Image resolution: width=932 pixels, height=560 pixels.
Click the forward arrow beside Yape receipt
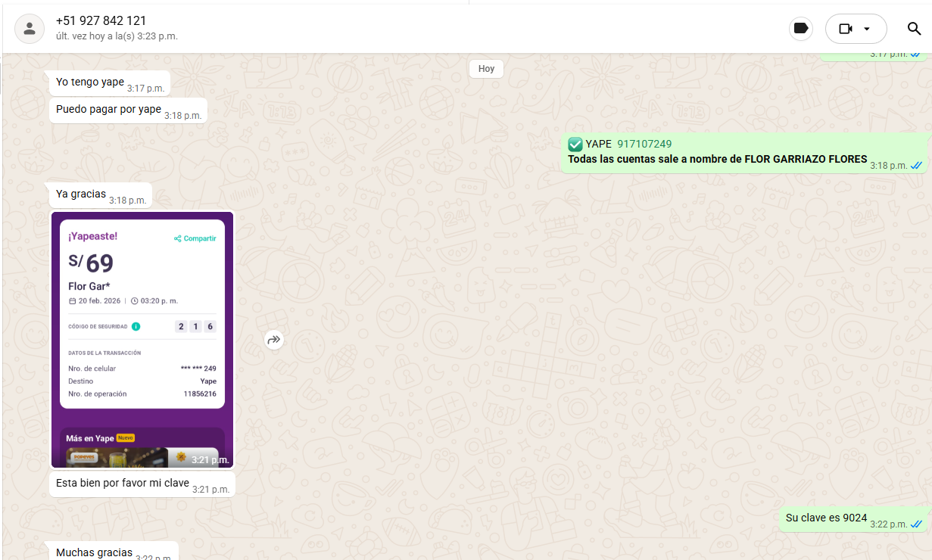pyautogui.click(x=274, y=341)
